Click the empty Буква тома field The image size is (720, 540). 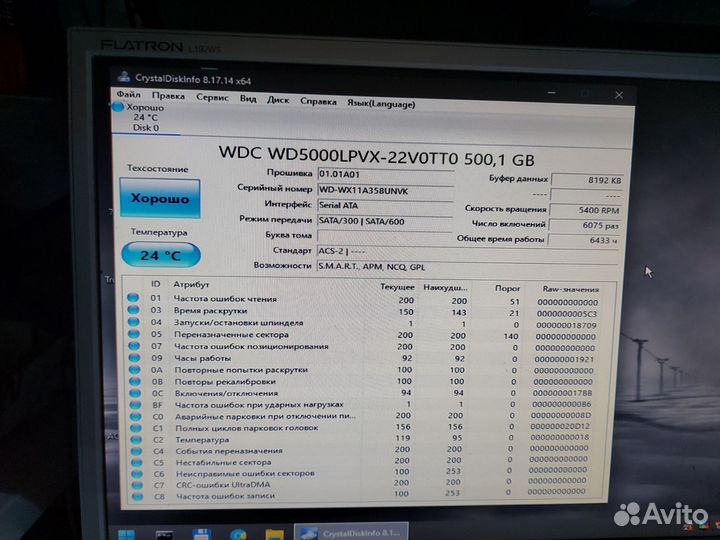click(x=385, y=236)
